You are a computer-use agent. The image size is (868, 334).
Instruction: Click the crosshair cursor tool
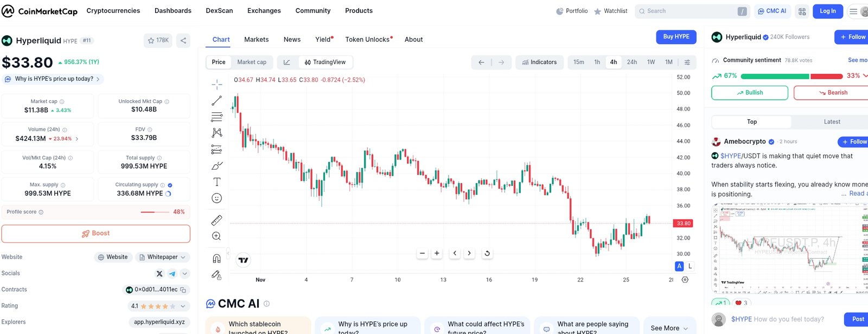[x=216, y=84]
